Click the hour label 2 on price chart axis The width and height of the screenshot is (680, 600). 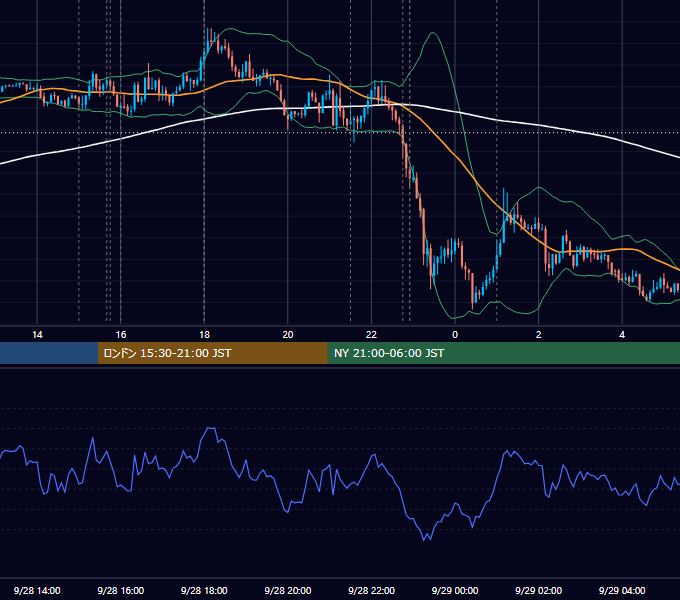[x=539, y=335]
